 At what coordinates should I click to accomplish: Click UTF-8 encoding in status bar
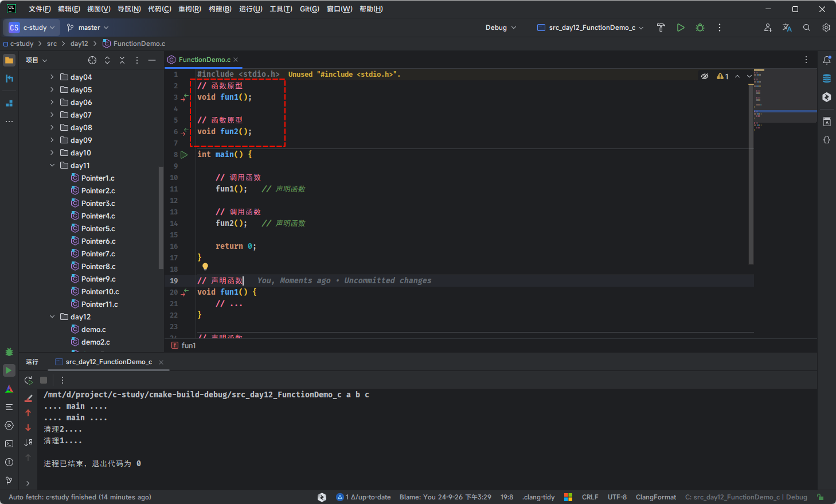pos(617,497)
